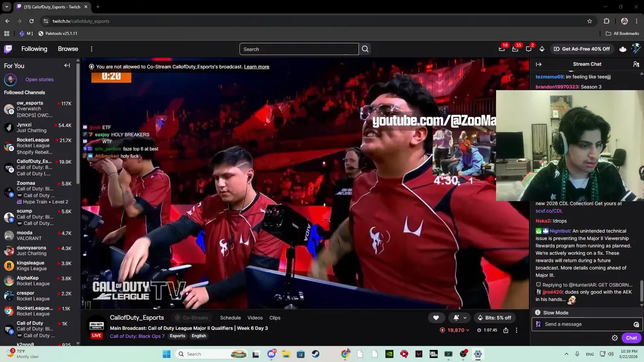
Task: Click the Bits: 5% off button
Action: click(x=494, y=318)
